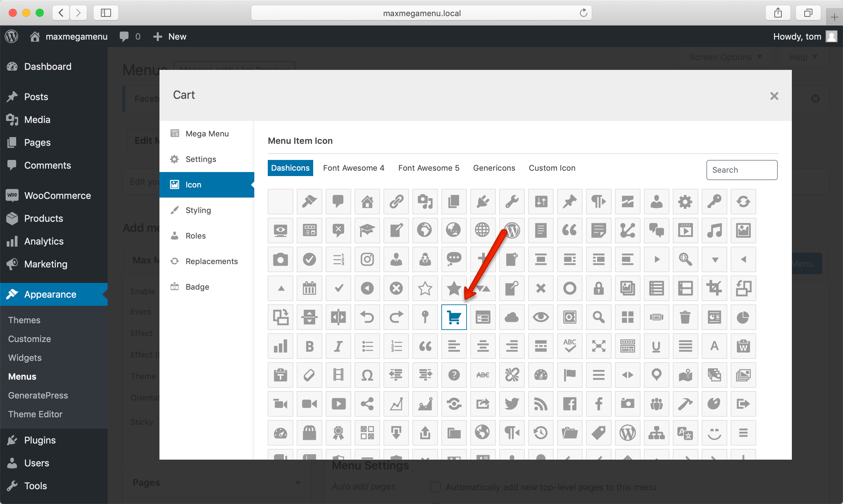Open the Genericons icon tab
Image resolution: width=843 pixels, height=504 pixels.
pyautogui.click(x=494, y=168)
